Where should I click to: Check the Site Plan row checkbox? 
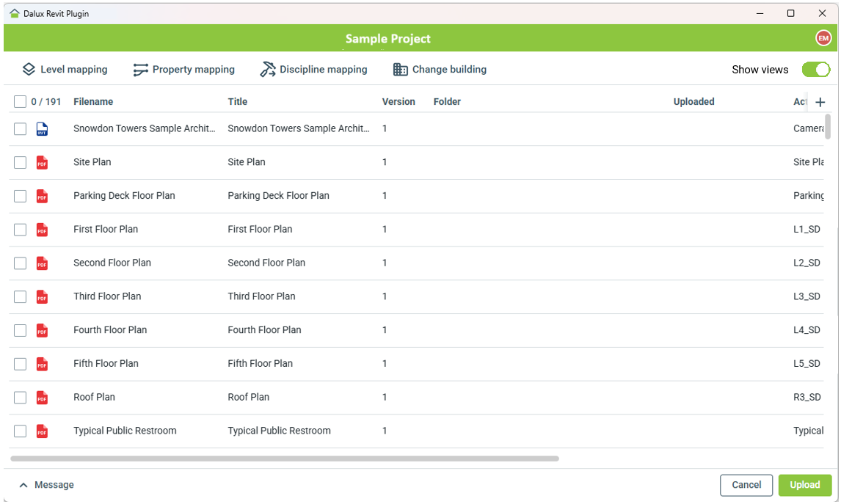coord(20,162)
